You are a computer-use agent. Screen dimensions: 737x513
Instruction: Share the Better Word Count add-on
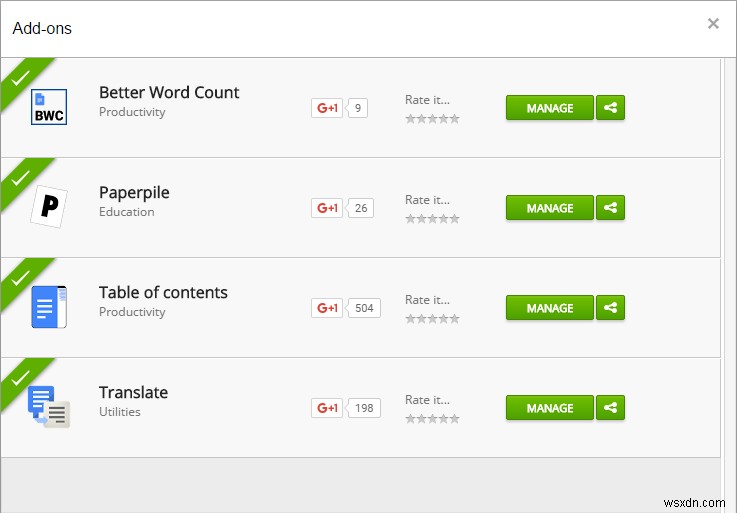[610, 108]
